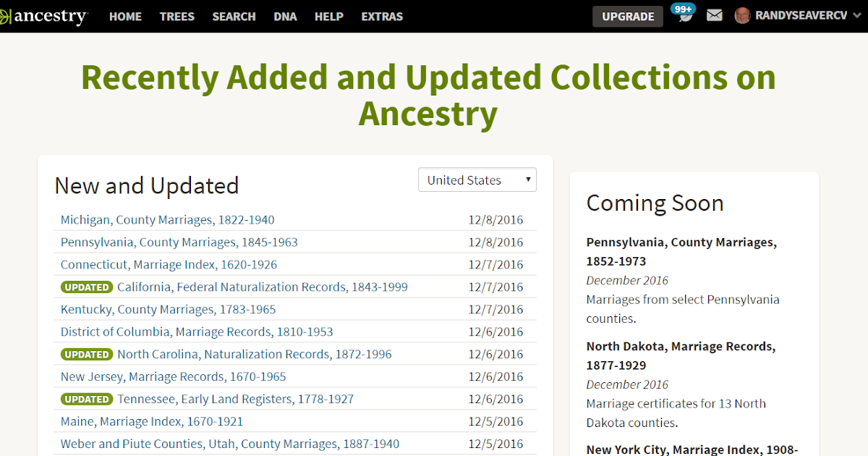Click the Recently Added and Updated Collections title

pos(428,96)
